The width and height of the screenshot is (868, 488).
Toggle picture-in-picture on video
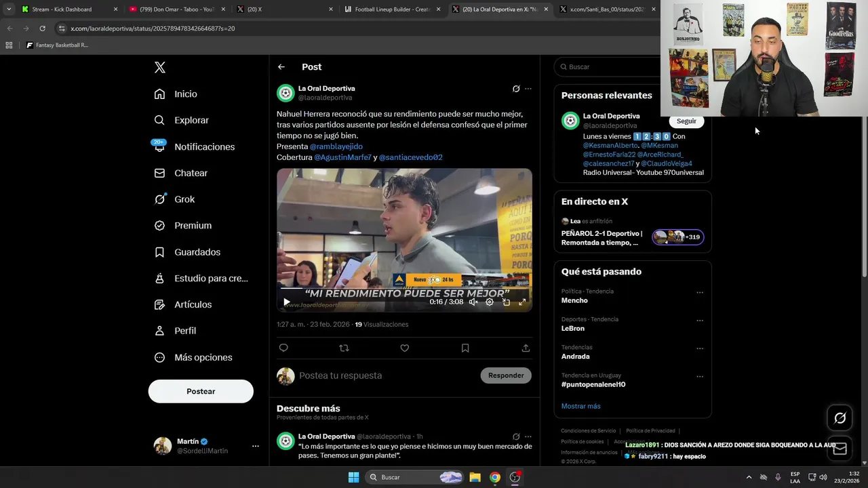pos(506,302)
